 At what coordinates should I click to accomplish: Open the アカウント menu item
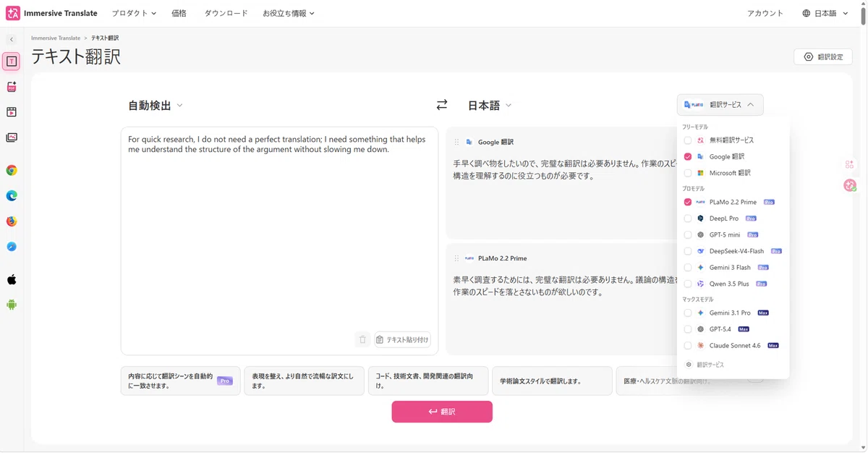(x=765, y=13)
